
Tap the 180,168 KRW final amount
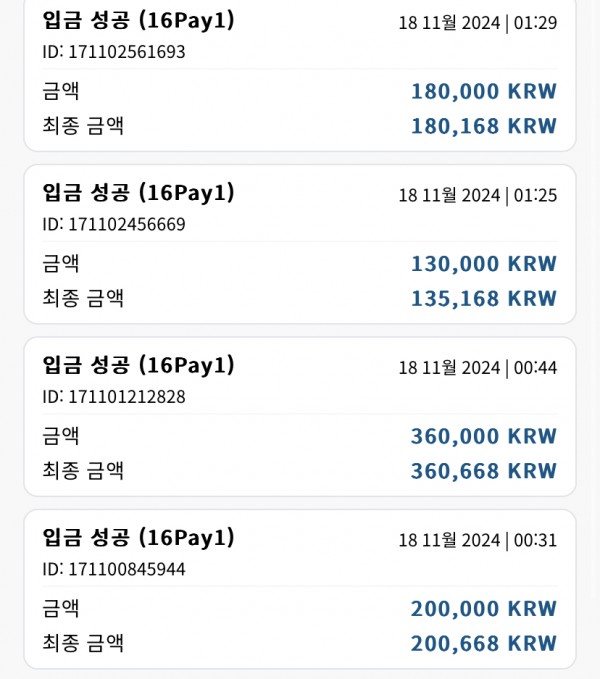484,126
